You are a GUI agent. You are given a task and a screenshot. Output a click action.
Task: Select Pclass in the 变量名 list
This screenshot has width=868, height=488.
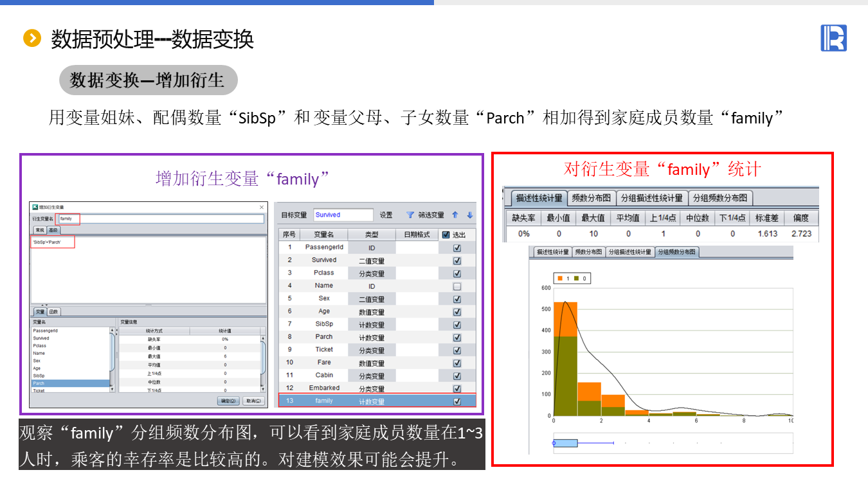(x=71, y=345)
